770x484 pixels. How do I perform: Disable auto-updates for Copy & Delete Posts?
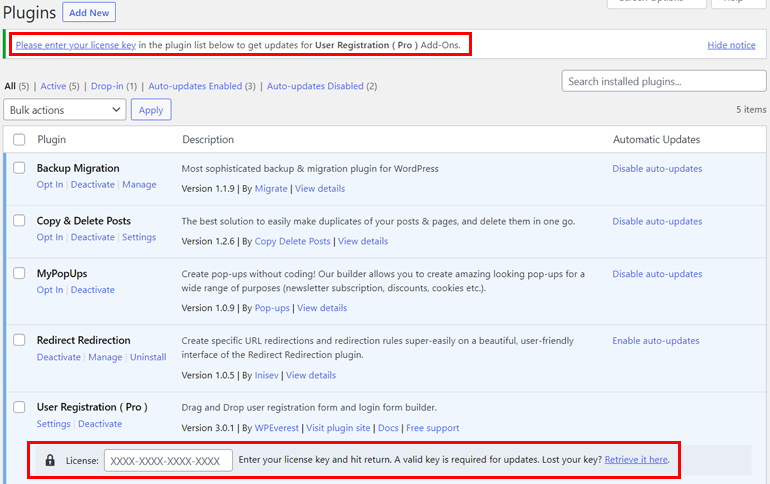[x=657, y=221]
